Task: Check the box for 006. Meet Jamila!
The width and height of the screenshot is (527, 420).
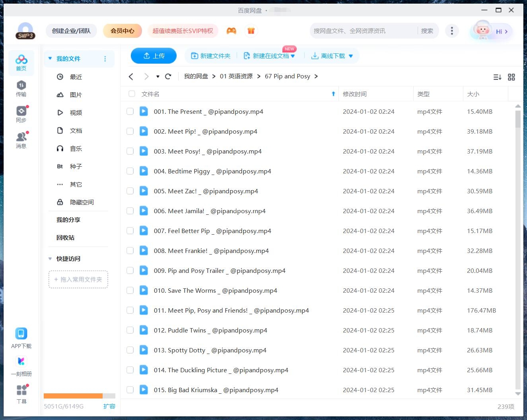Action: [x=130, y=211]
